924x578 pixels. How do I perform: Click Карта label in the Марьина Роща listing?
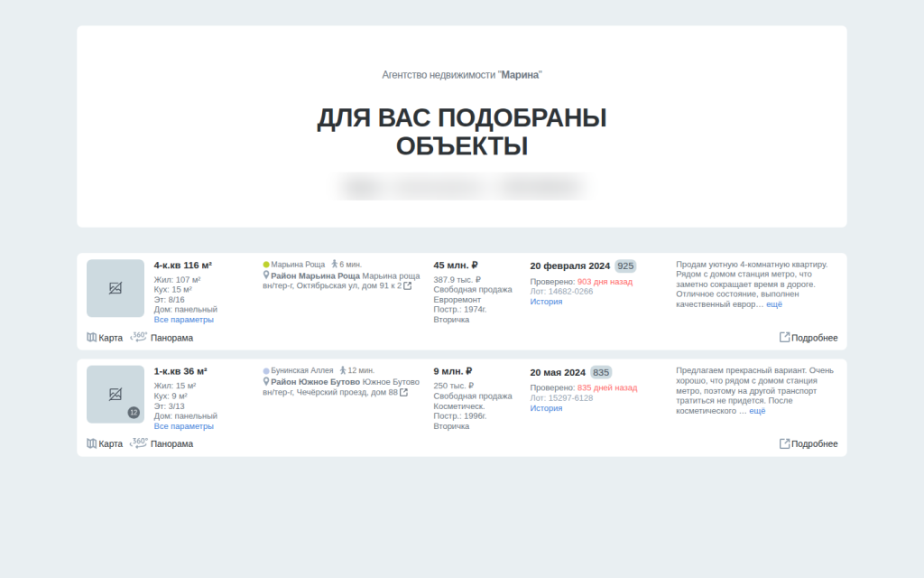coord(111,338)
